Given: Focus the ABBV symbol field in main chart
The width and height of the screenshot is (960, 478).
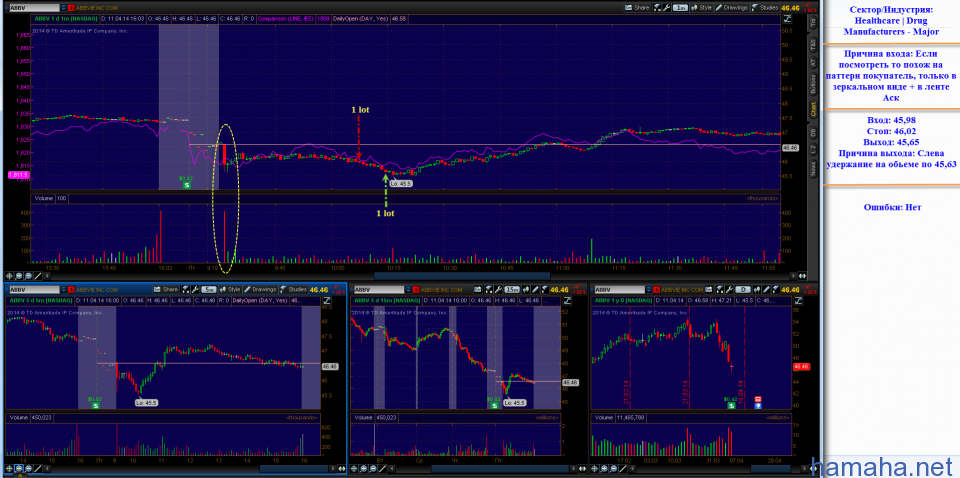Looking at the screenshot, I should click(x=36, y=9).
